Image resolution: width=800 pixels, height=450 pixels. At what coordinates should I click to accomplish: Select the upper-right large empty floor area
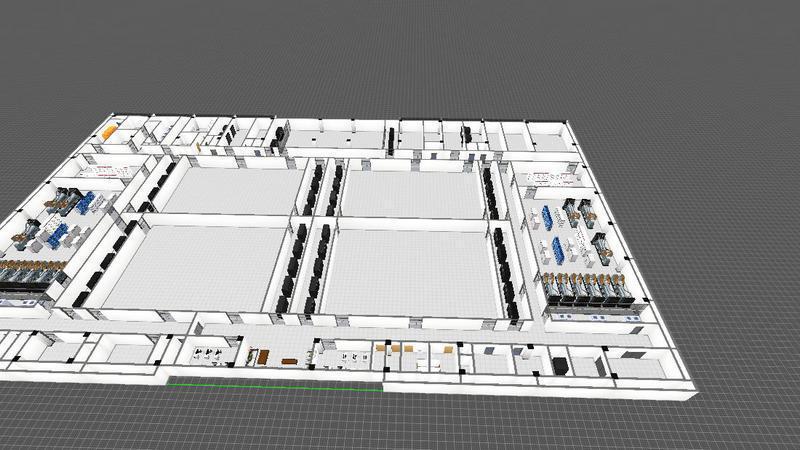point(410,194)
